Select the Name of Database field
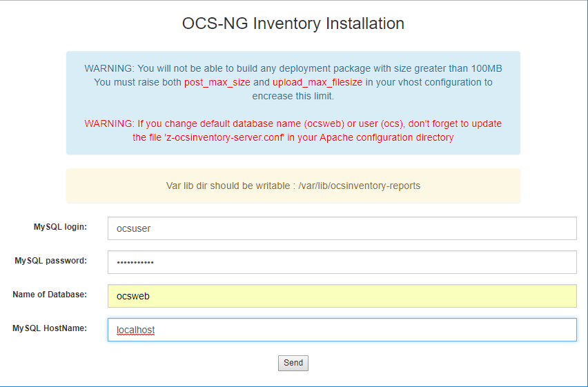 [x=342, y=296]
